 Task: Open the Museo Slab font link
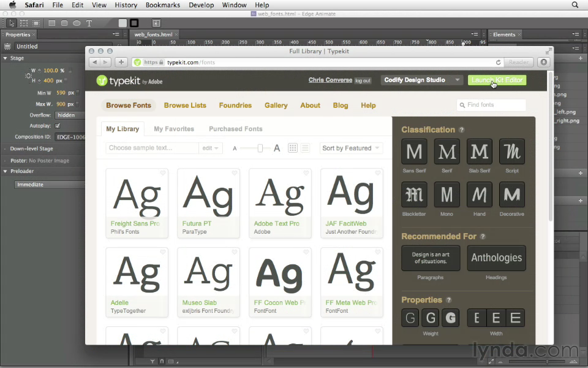(199, 302)
